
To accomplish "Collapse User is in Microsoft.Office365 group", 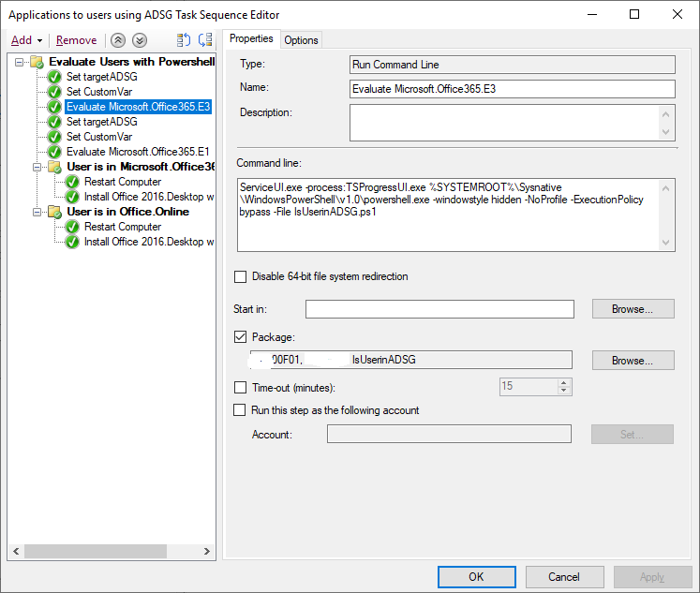I will (x=37, y=167).
